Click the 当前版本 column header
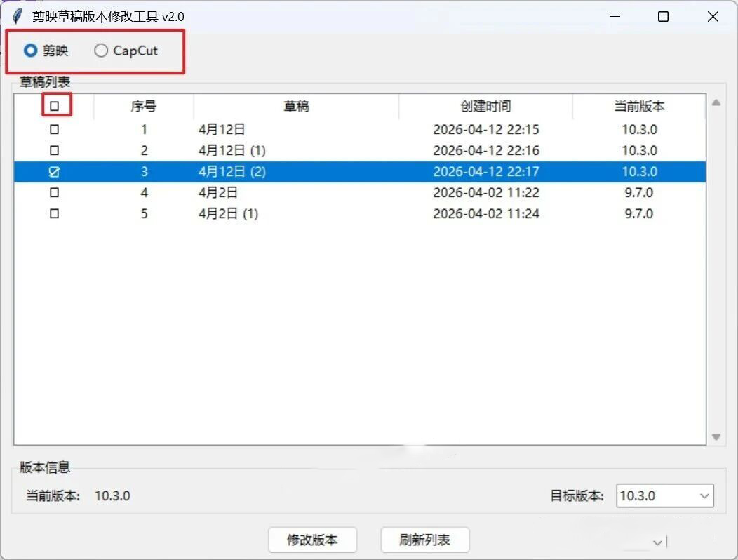Screen dimensions: 738x560 [x=639, y=107]
